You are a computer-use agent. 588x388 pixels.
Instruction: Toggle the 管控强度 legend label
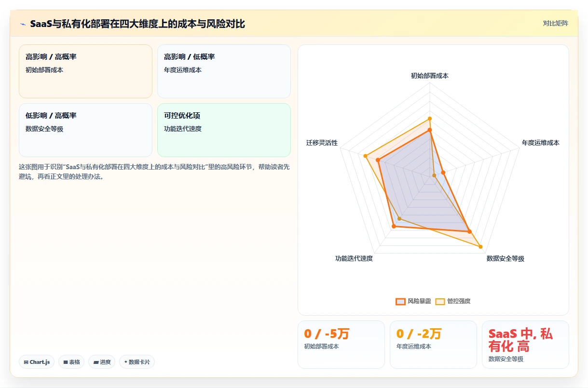[x=459, y=301]
